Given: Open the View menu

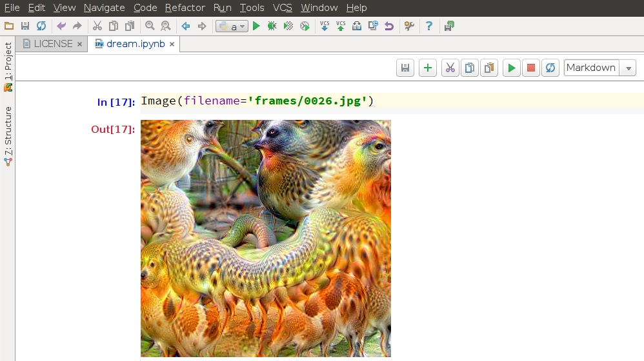Looking at the screenshot, I should [x=65, y=8].
